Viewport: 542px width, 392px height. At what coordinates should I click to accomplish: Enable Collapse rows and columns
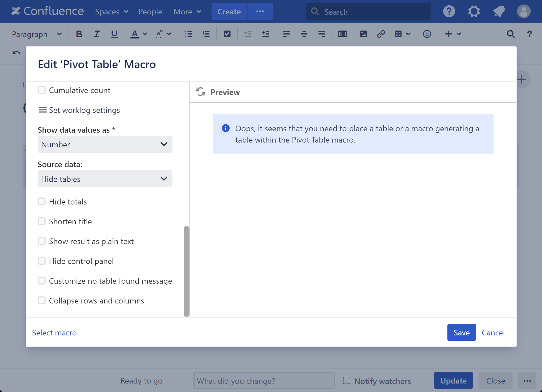[x=42, y=301]
